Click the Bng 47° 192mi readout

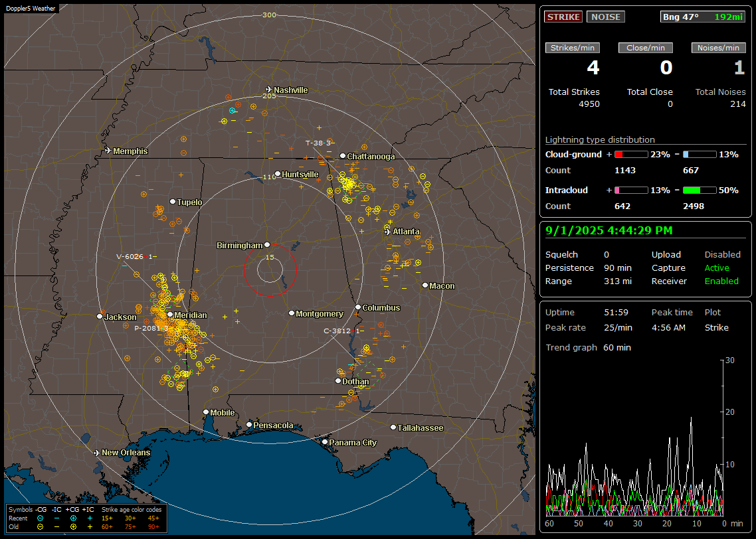(703, 17)
